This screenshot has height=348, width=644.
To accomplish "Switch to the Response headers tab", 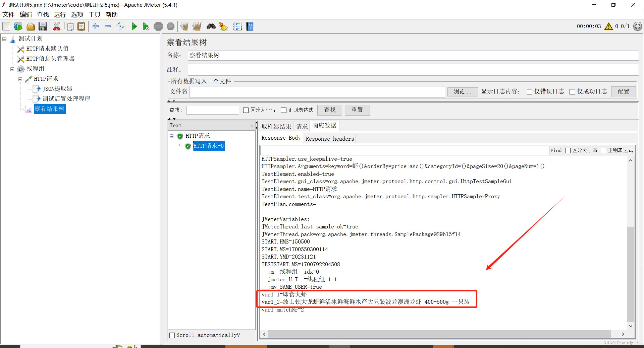I will click(x=330, y=138).
